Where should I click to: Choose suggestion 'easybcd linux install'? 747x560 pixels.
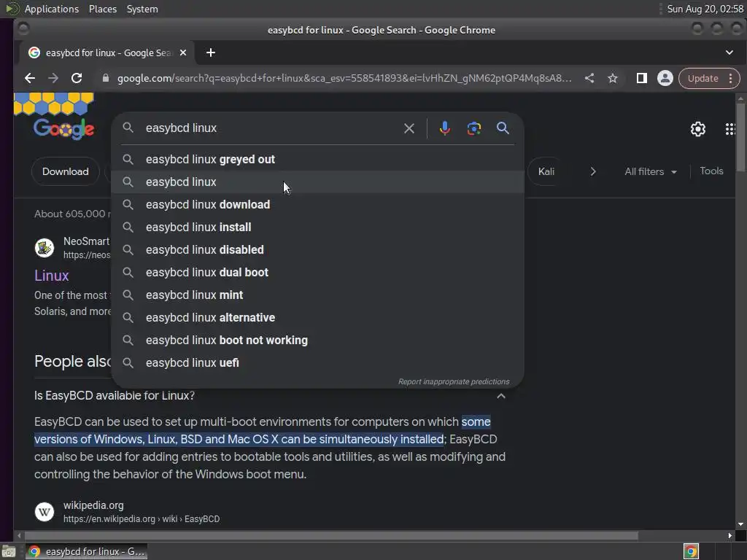317,227
